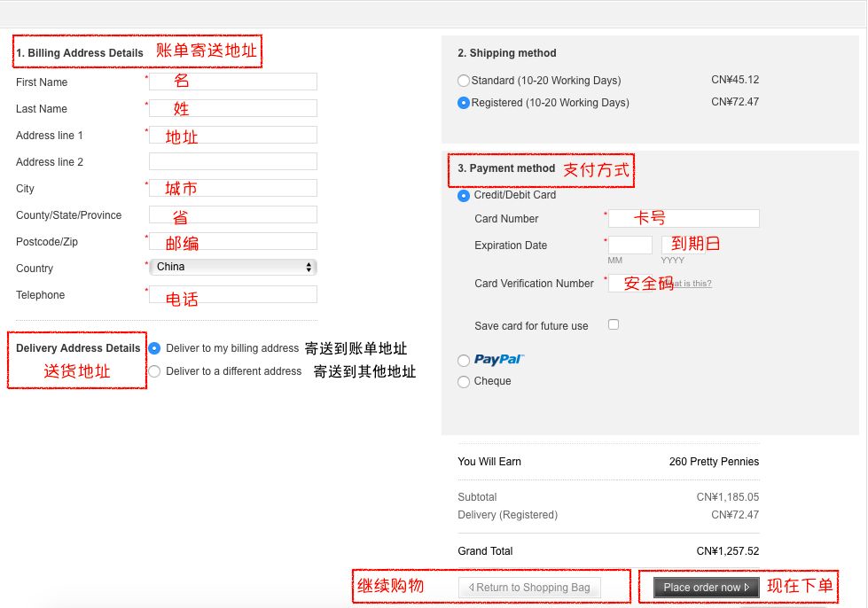Open the Country selection dropdown

click(232, 267)
